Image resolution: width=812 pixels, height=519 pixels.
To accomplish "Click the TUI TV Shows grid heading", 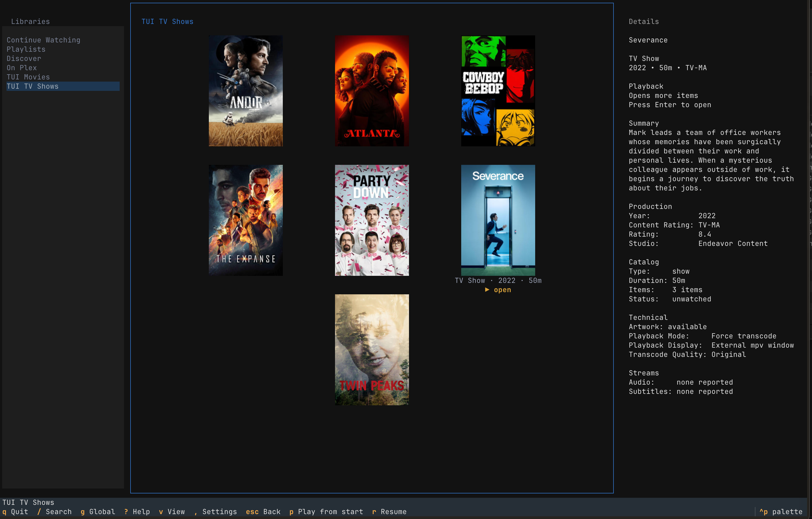I will click(167, 21).
